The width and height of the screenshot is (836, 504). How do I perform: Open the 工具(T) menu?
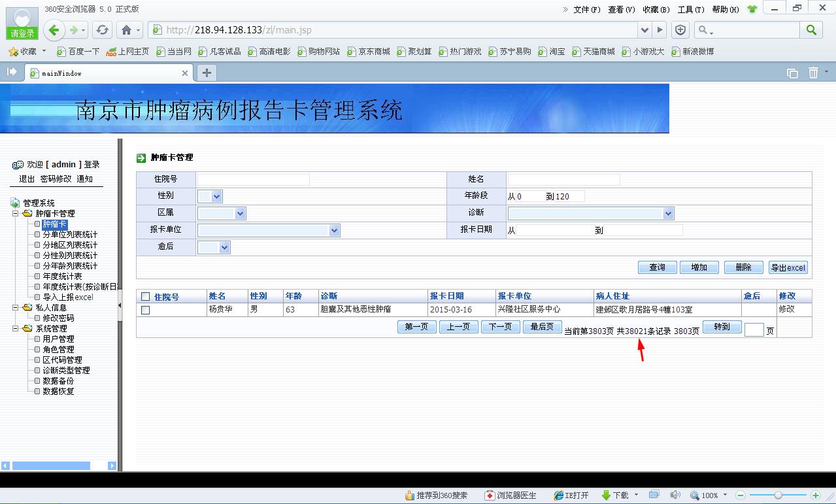pyautogui.click(x=691, y=9)
